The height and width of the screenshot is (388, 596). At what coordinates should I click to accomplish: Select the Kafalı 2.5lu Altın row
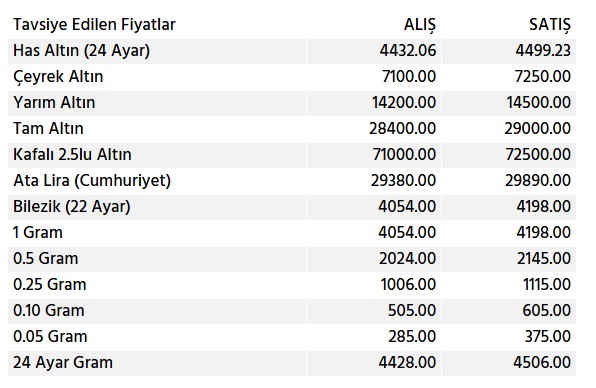point(292,155)
